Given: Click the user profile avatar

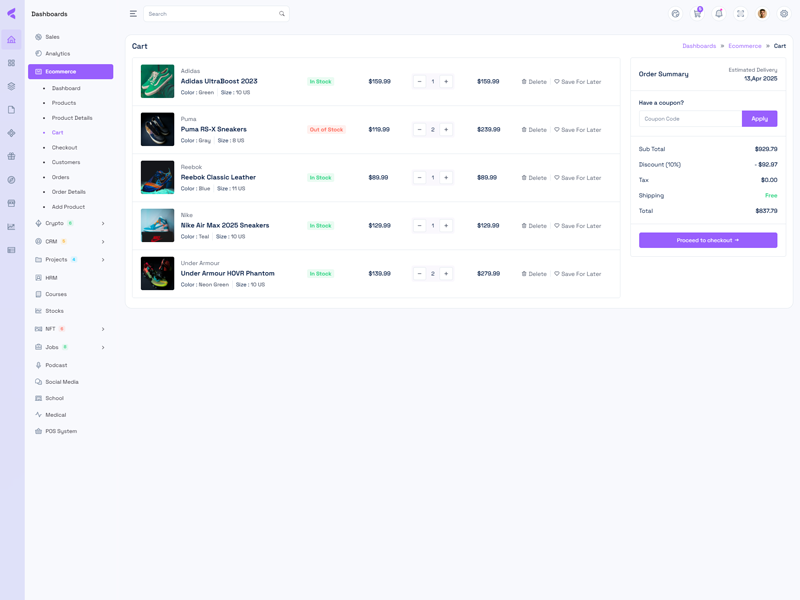Looking at the screenshot, I should [x=762, y=14].
